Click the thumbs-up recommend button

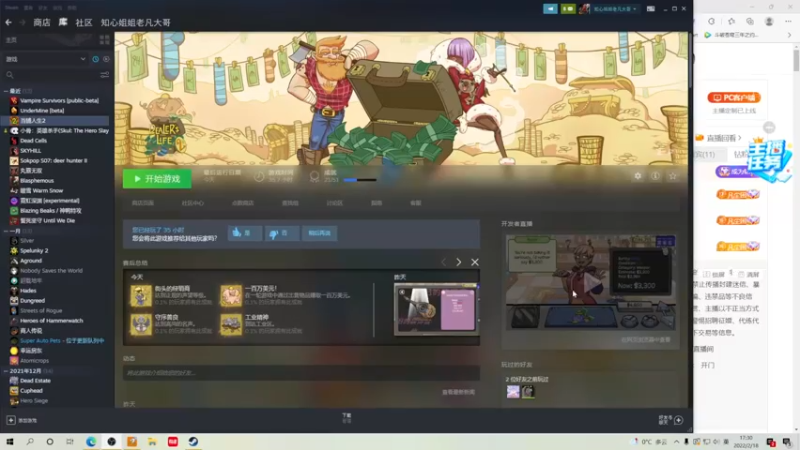coord(245,233)
